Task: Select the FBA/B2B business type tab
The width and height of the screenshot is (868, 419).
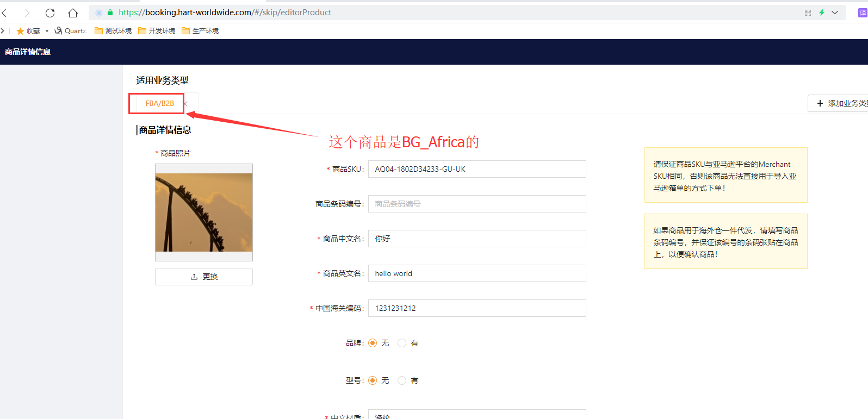Action: point(159,103)
